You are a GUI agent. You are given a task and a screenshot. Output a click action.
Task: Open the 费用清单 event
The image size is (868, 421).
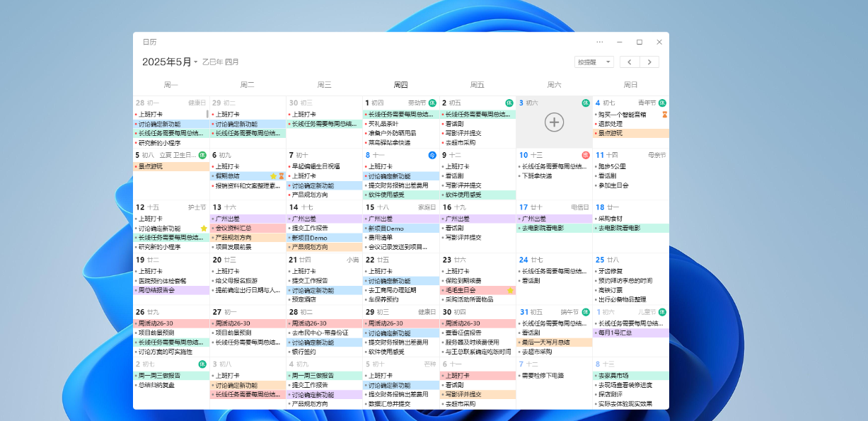click(401, 238)
